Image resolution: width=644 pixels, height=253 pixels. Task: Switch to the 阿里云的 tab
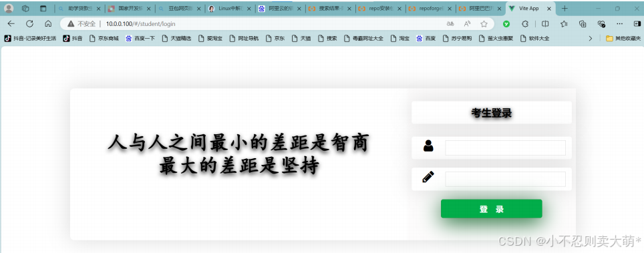click(280, 8)
